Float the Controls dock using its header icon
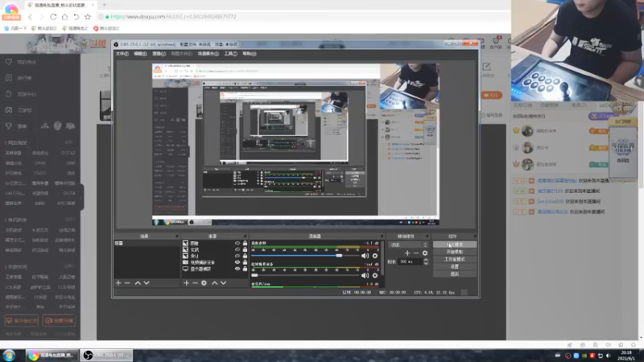The height and width of the screenshot is (362, 644). point(475,237)
